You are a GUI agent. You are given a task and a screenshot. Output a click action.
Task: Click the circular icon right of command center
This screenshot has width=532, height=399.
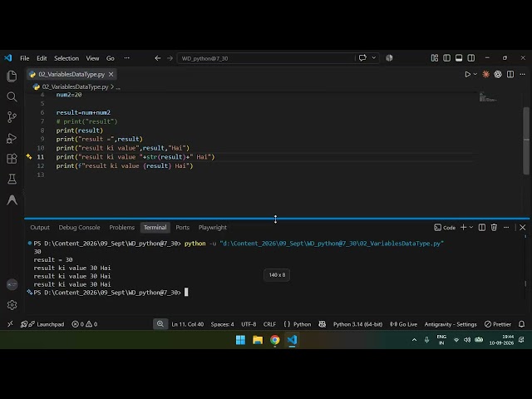pyautogui.click(x=389, y=58)
